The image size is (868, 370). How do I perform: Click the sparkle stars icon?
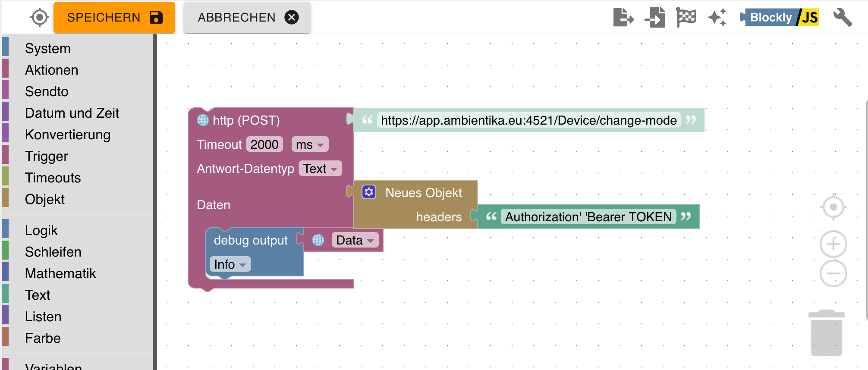pos(717,18)
